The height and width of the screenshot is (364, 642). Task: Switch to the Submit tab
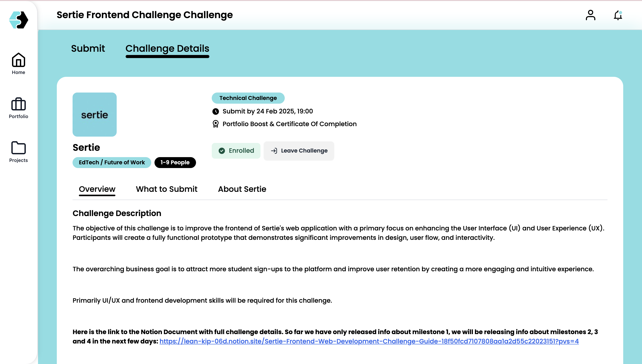pos(88,48)
